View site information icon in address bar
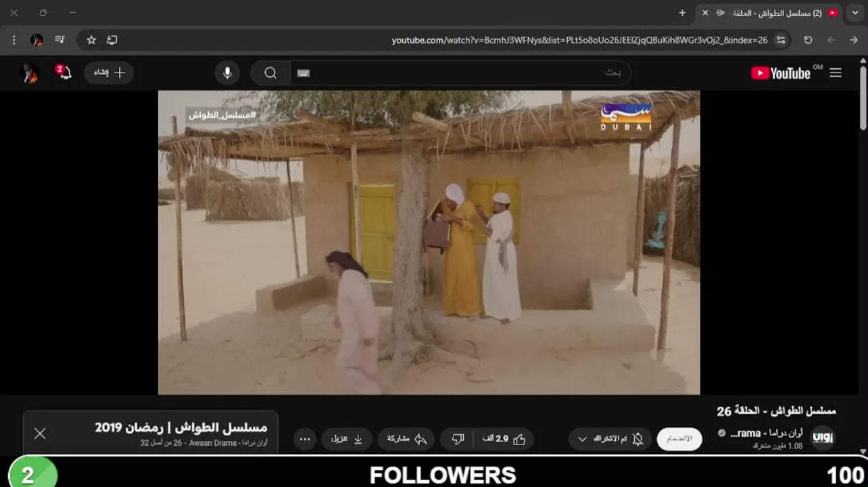868x487 pixels. 781,40
